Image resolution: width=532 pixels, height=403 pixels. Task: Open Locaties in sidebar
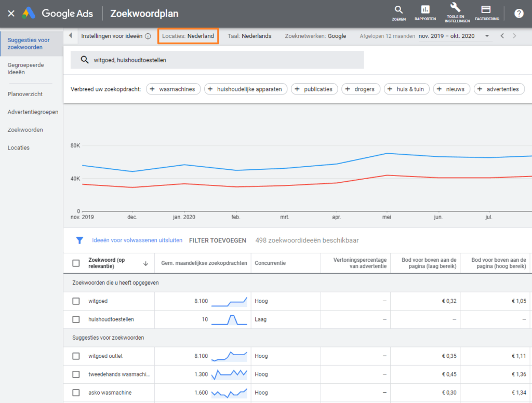[x=19, y=148]
